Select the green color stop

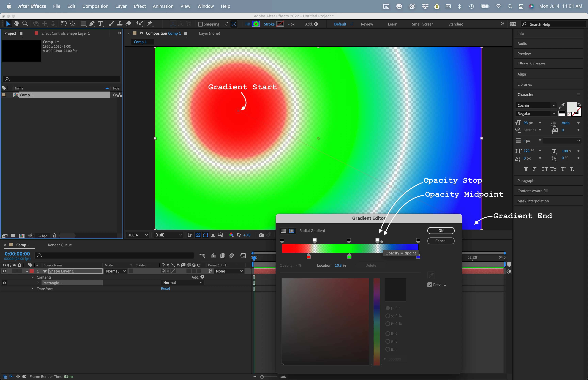pyautogui.click(x=349, y=257)
